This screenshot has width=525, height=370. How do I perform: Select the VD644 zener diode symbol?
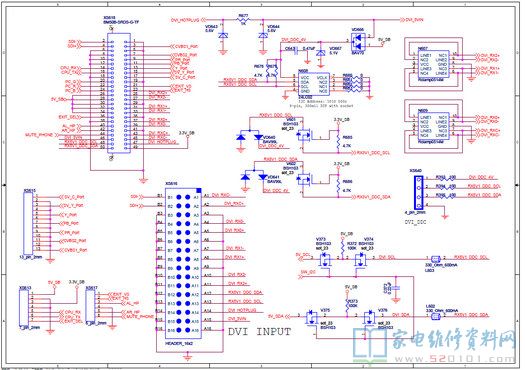point(263,35)
